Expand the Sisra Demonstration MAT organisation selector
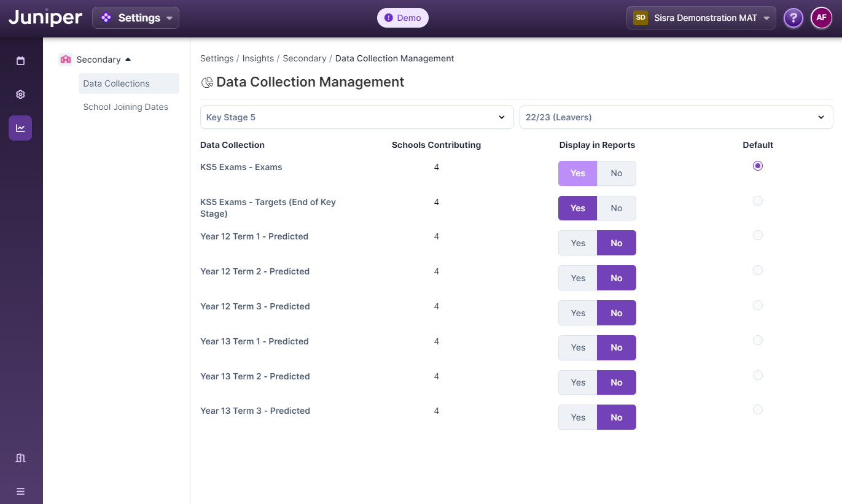This screenshot has height=504, width=842. (701, 18)
